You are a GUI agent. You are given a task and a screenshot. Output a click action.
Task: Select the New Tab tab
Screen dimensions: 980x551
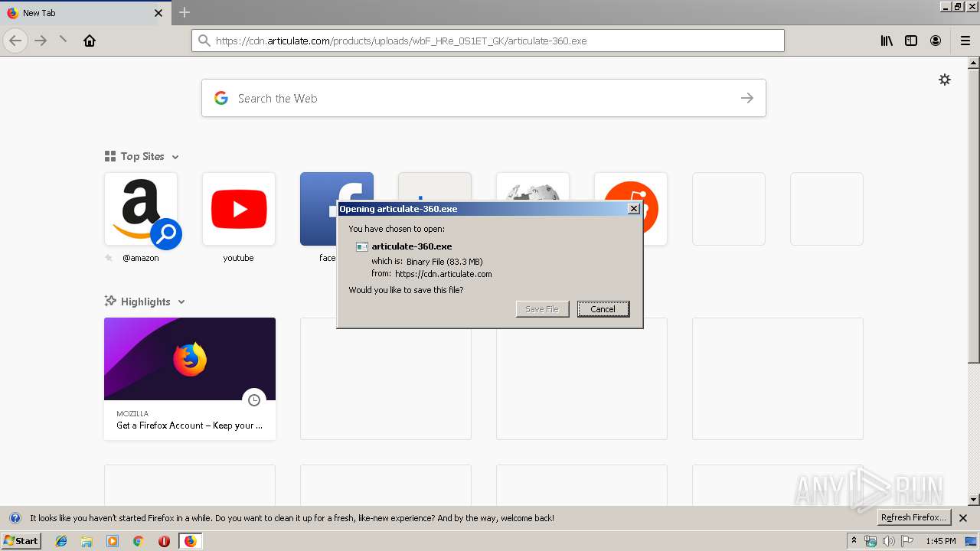click(84, 13)
